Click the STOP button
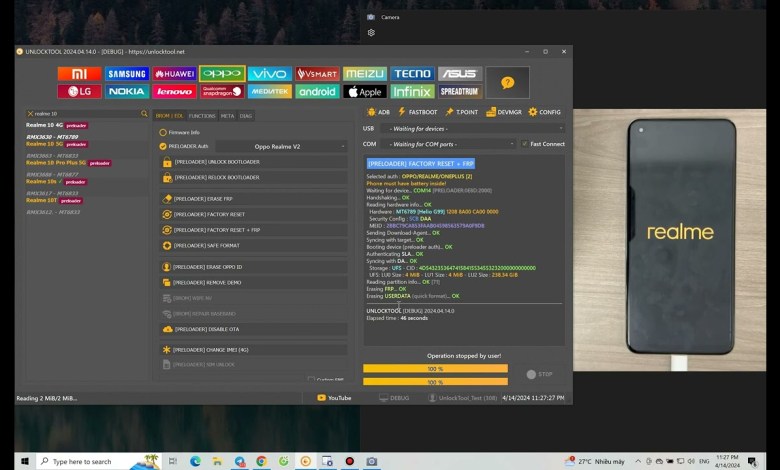The image size is (780, 470). (540, 374)
